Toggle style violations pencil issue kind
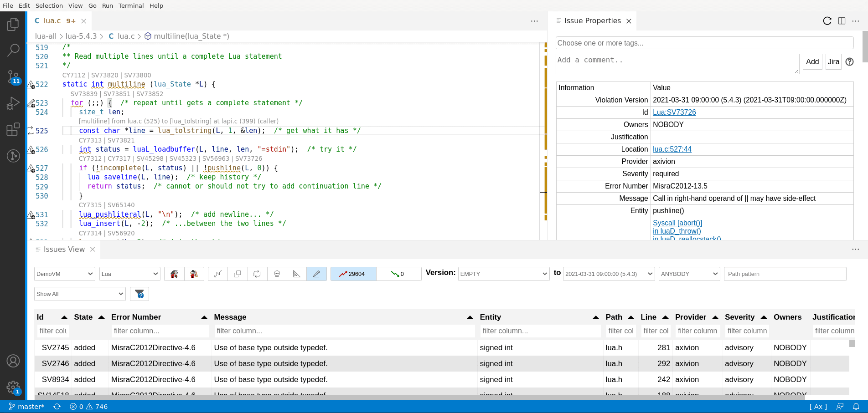This screenshot has height=413, width=868. pyautogui.click(x=316, y=274)
